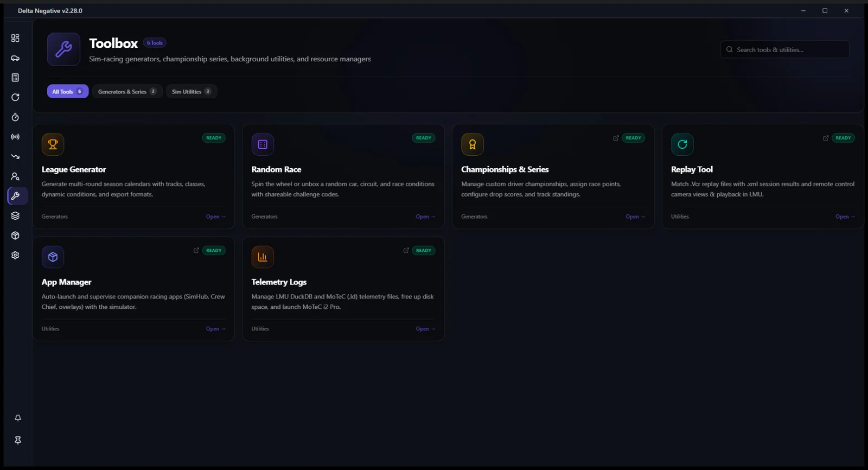Click the Toolbox page heading

[x=113, y=43]
